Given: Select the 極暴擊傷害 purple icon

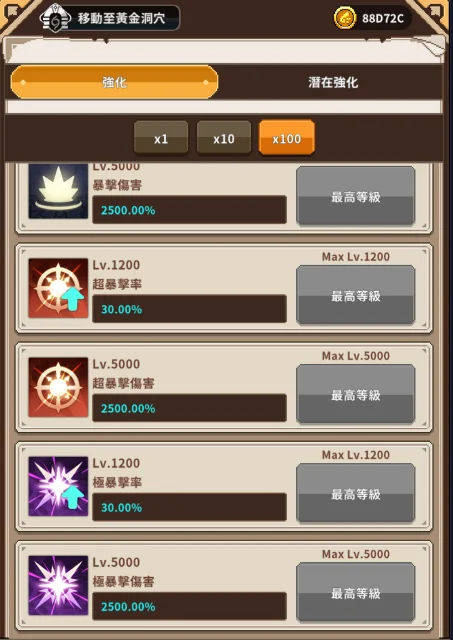Looking at the screenshot, I should click(x=58, y=585).
